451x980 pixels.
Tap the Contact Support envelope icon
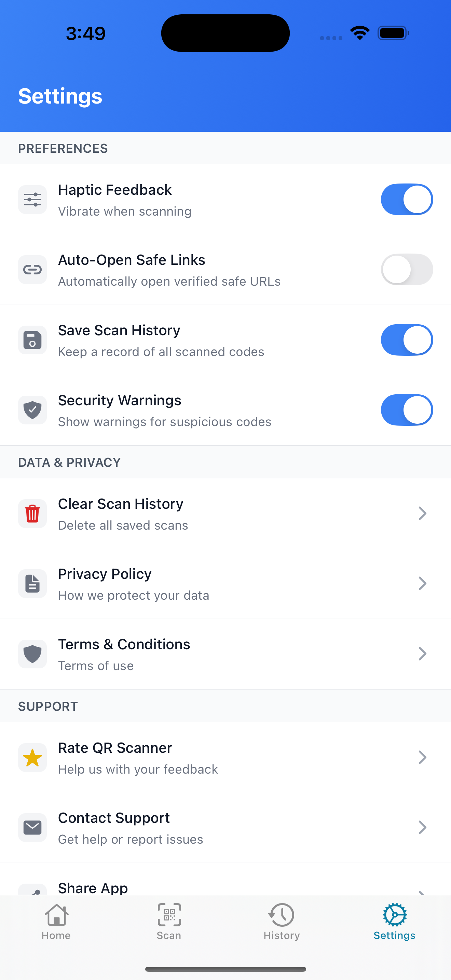(x=32, y=828)
